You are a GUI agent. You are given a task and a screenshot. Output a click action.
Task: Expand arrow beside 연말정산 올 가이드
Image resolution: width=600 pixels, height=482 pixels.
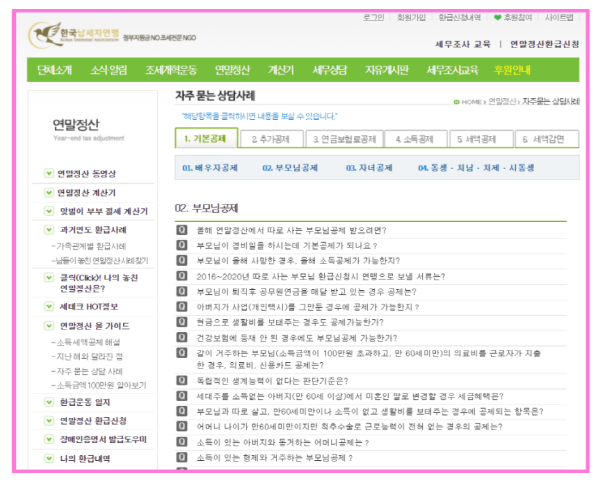point(49,326)
